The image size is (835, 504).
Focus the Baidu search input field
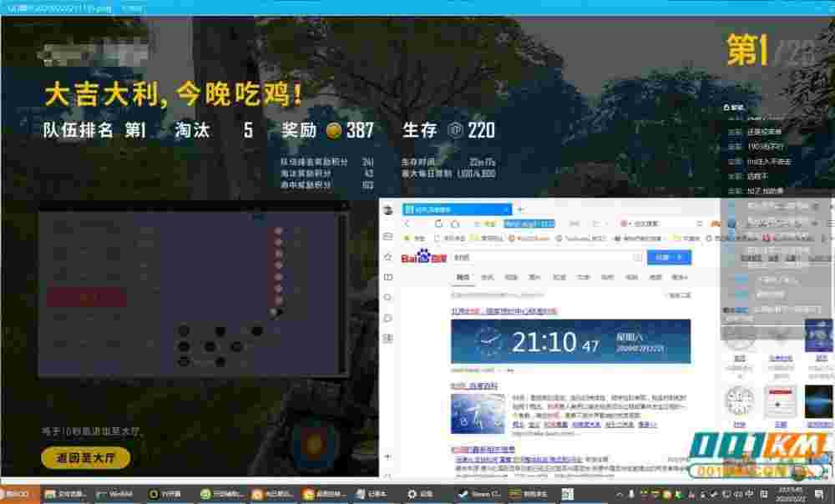tap(548, 257)
